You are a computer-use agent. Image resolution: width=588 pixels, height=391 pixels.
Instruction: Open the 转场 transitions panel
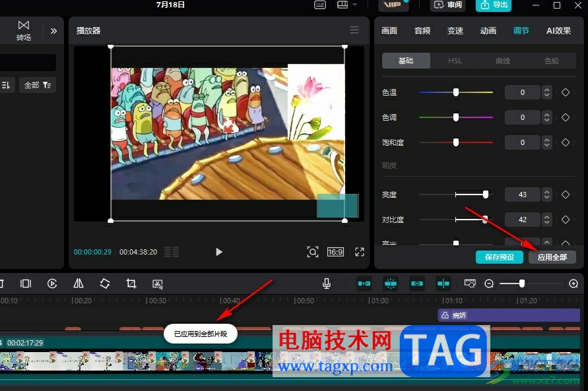click(24, 31)
